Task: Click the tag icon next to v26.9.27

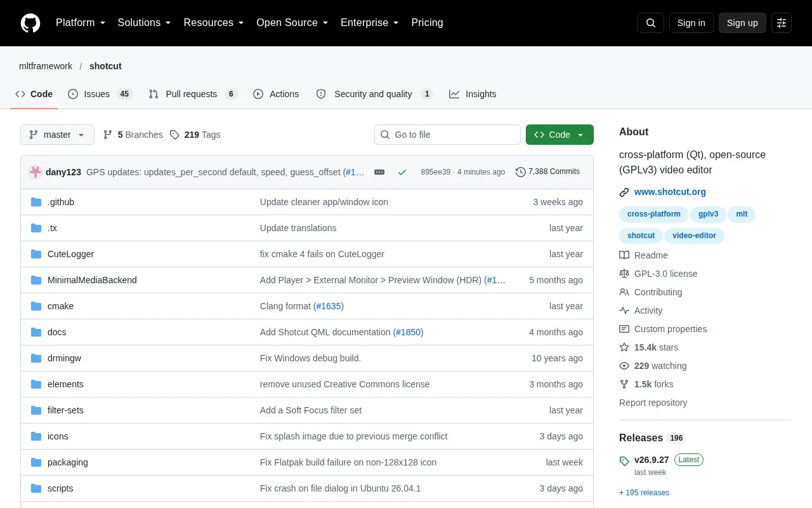Action: tap(624, 461)
